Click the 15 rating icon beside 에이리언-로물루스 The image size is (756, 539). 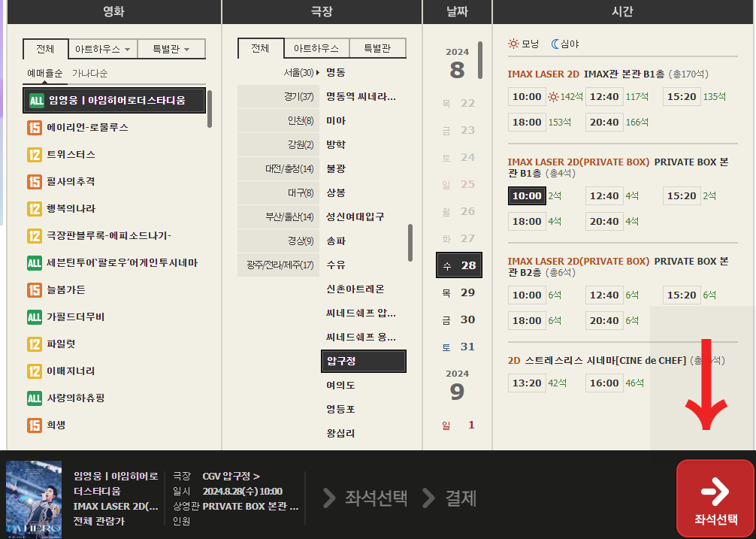click(35, 128)
